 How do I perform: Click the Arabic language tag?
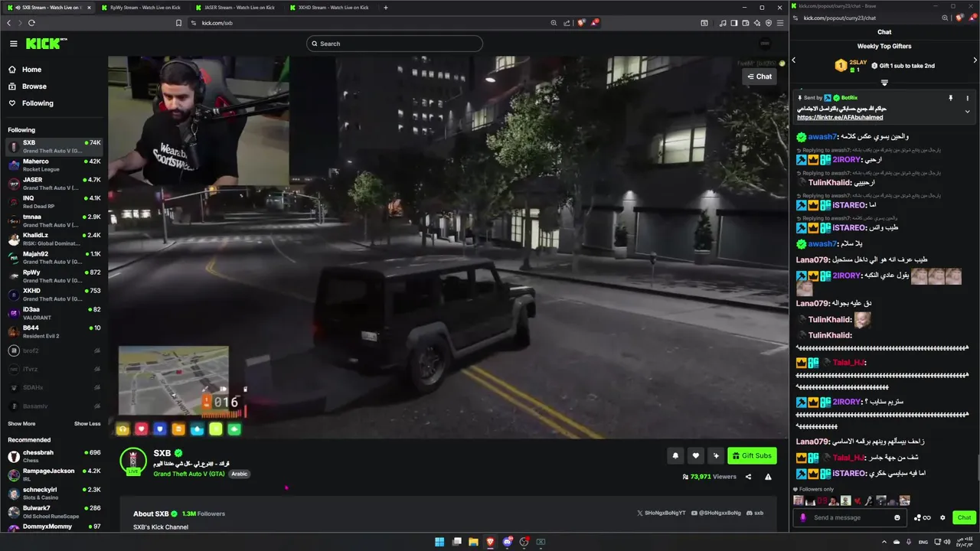point(240,474)
